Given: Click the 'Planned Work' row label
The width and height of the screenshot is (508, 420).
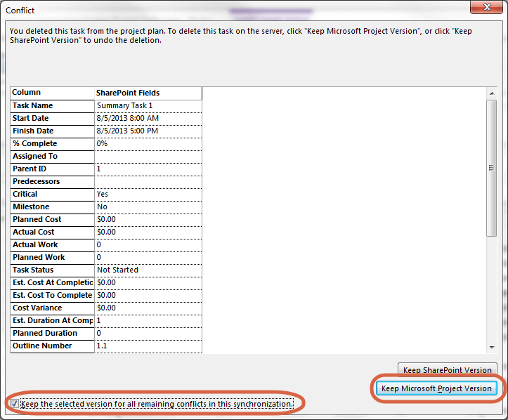Looking at the screenshot, I should pyautogui.click(x=39, y=257).
